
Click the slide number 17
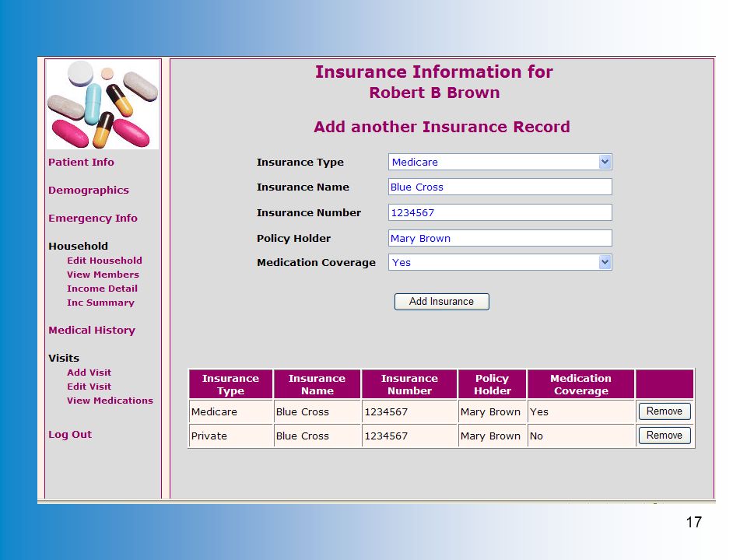click(694, 523)
